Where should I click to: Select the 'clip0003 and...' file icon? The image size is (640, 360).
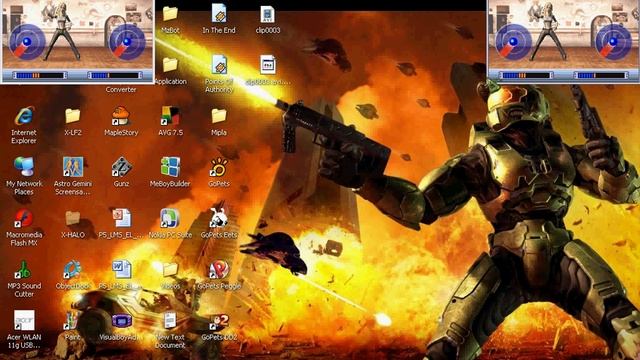267,64
